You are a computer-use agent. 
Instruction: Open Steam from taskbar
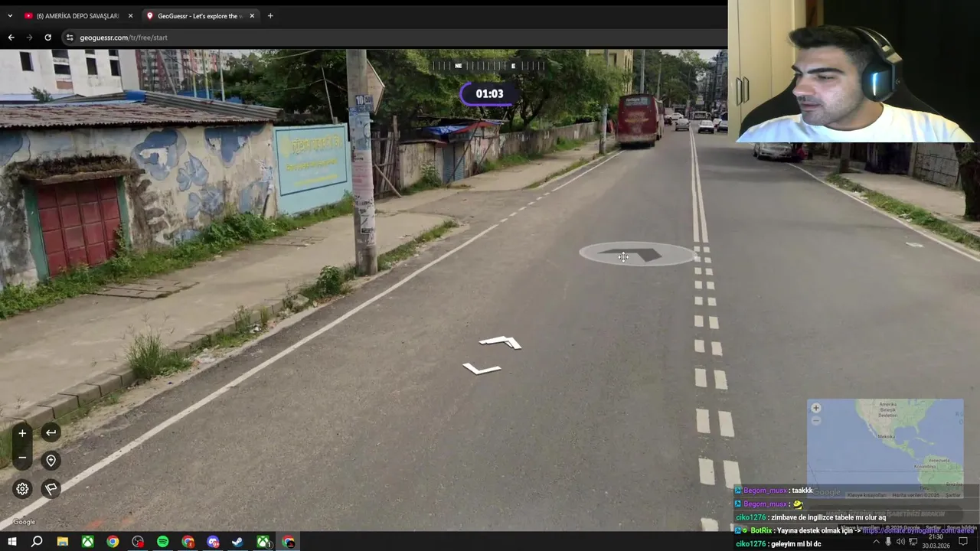click(x=237, y=542)
